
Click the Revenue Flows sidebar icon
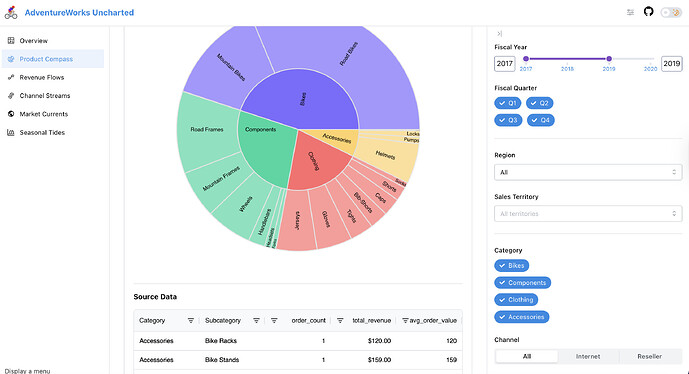11,77
